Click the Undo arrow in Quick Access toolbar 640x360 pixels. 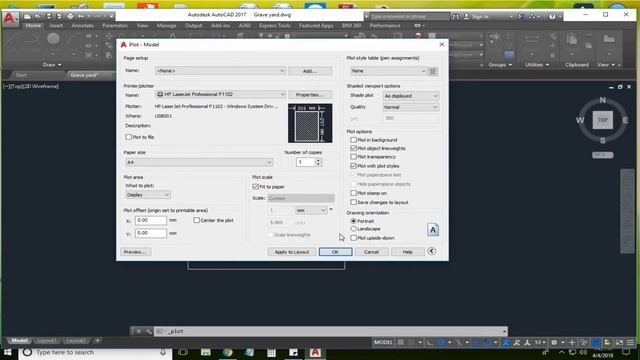tap(81, 17)
